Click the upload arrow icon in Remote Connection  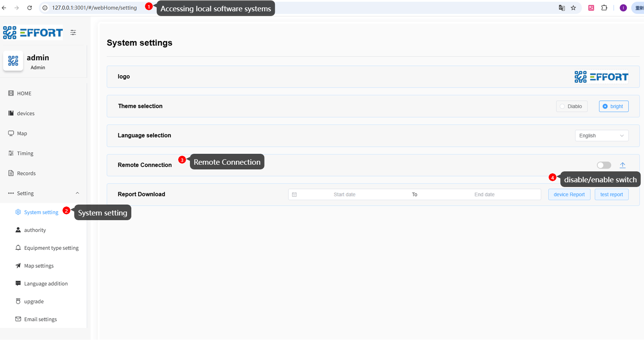623,165
